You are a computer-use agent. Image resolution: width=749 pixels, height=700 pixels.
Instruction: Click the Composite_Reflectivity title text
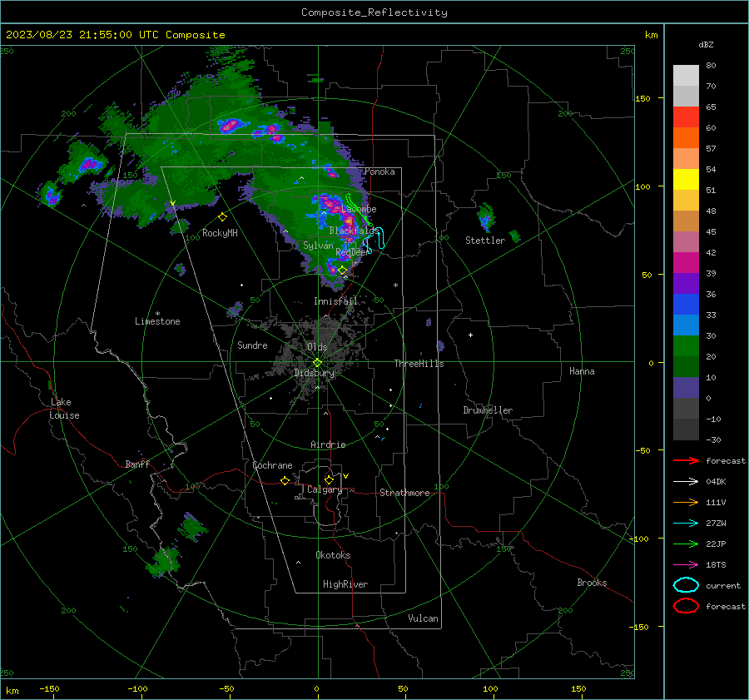click(x=374, y=12)
